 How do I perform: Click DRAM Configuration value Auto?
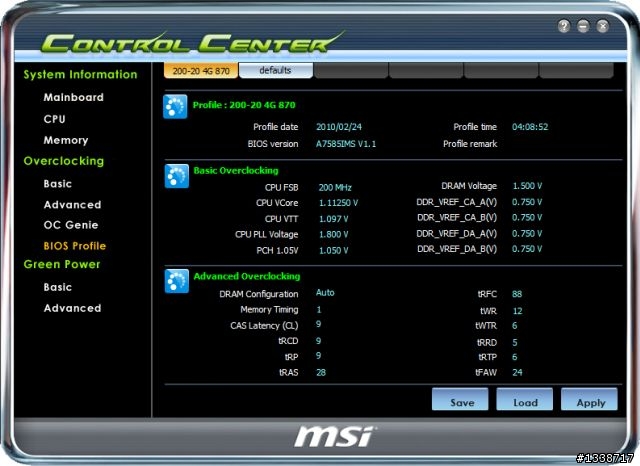pos(325,293)
